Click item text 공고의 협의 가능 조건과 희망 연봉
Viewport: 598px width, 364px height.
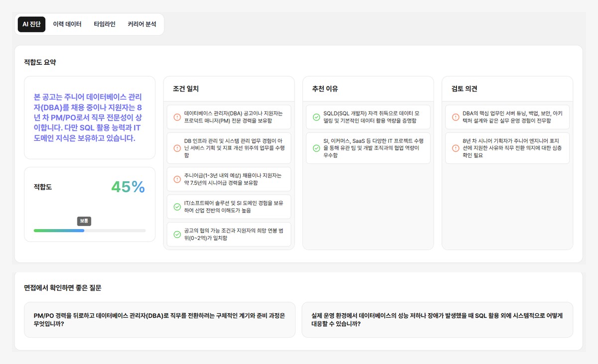[x=234, y=235]
